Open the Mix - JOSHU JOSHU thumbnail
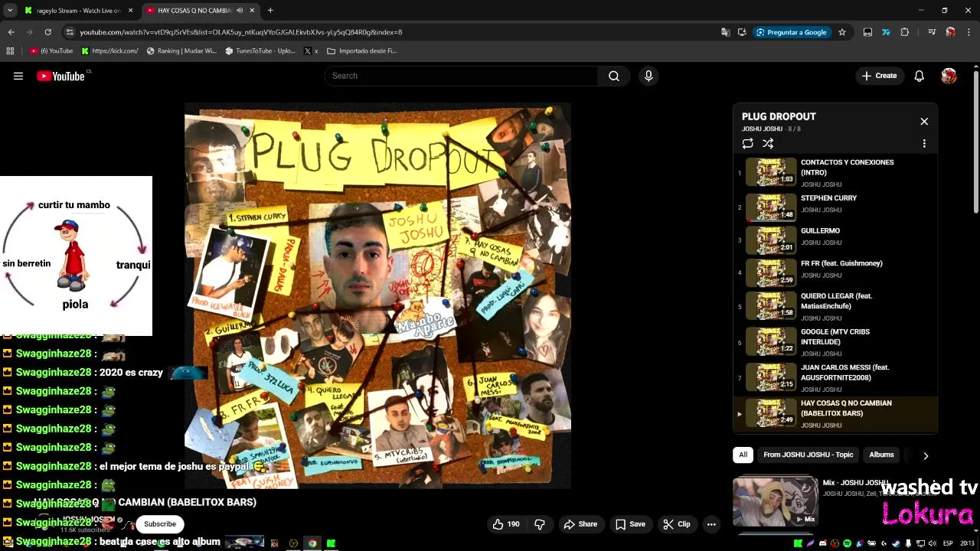The width and height of the screenshot is (980, 551). tap(775, 501)
